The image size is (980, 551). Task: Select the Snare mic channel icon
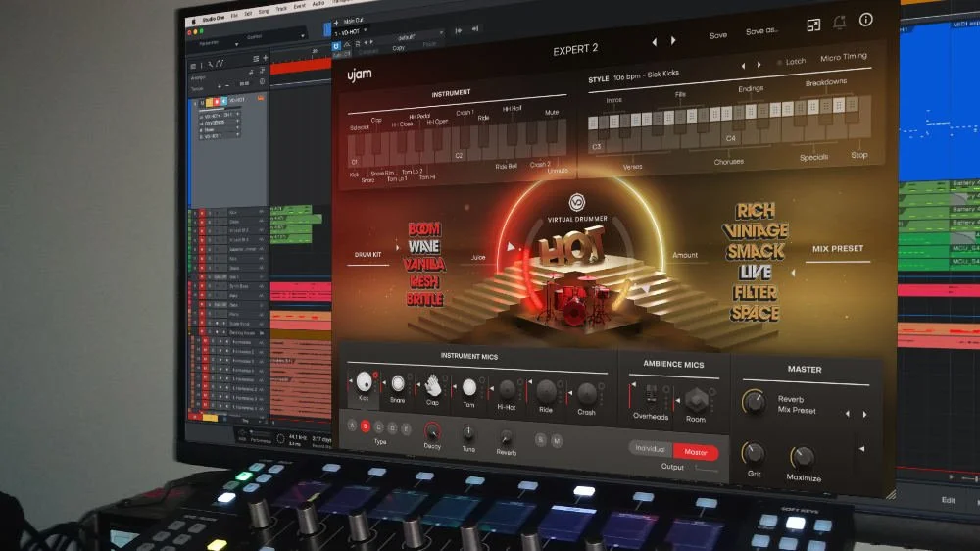coord(398,384)
